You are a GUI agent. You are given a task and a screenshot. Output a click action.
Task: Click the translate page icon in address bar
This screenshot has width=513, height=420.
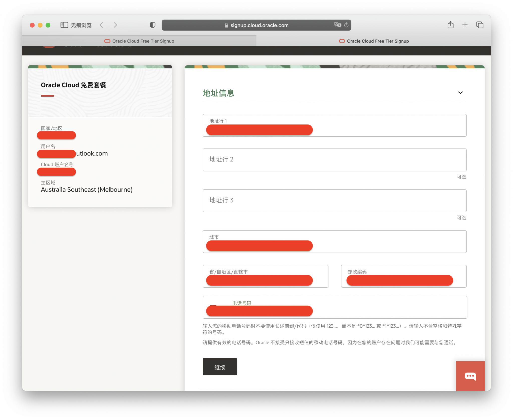[x=337, y=25]
